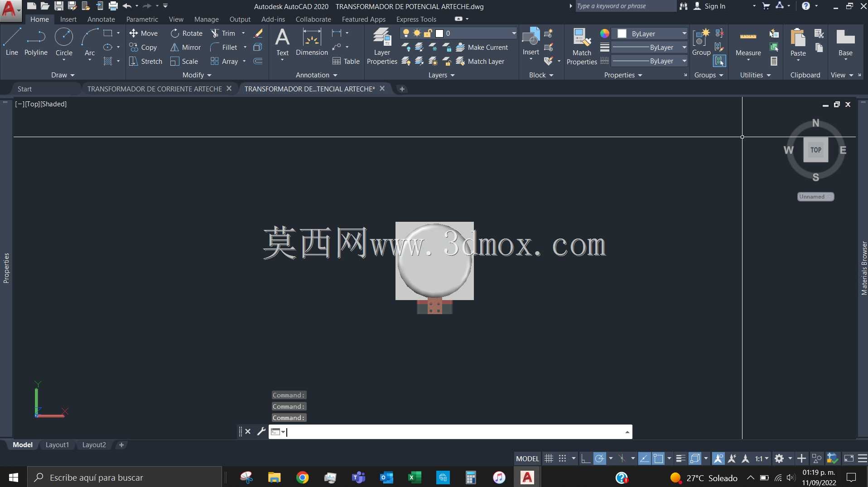Paste from the clipboard
This screenshot has height=487, width=868.
[x=798, y=42]
